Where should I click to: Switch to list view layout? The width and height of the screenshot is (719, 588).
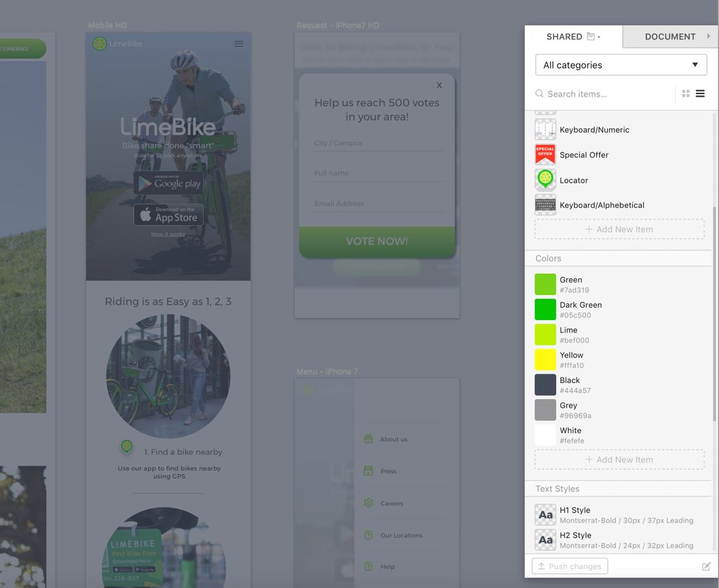click(700, 93)
